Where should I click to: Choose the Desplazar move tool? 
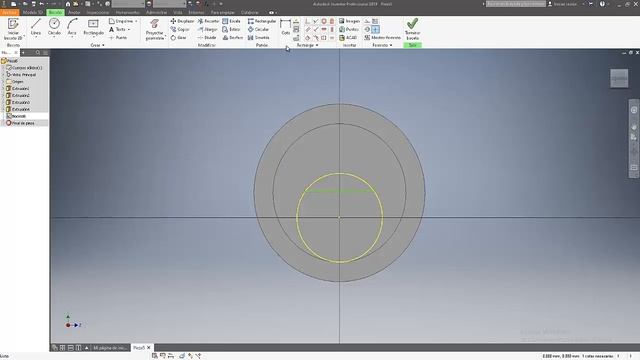pos(182,21)
